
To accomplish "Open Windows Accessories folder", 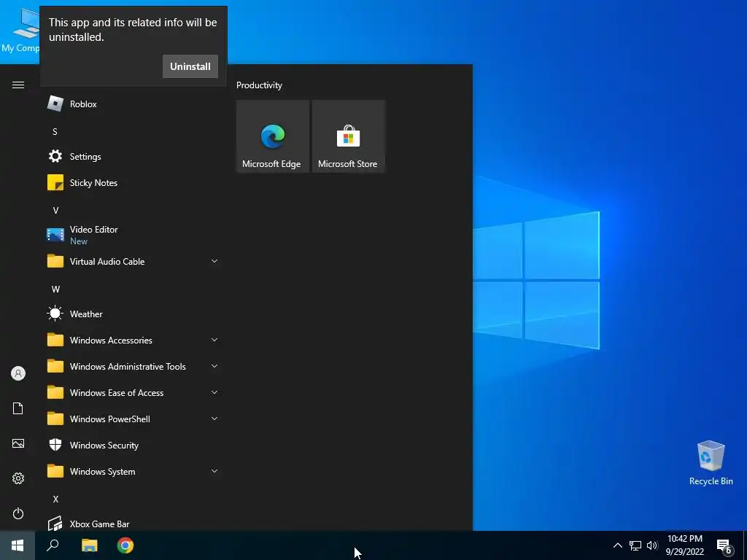I will (133, 340).
